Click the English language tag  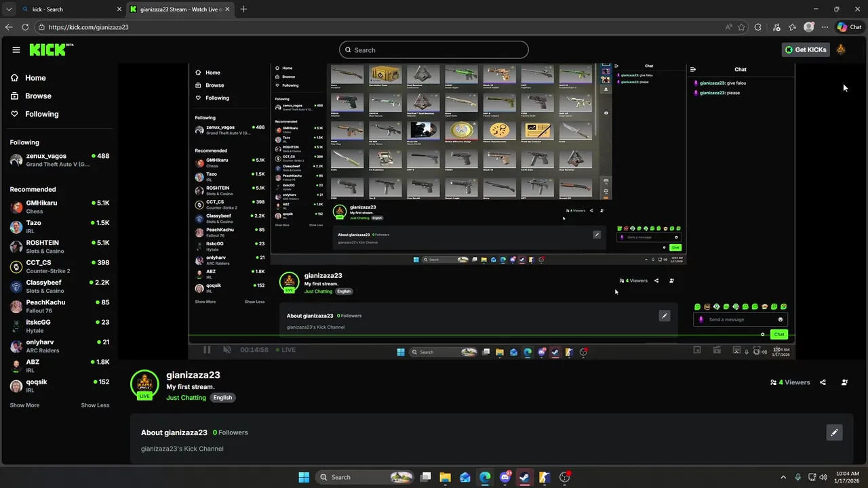(x=222, y=398)
